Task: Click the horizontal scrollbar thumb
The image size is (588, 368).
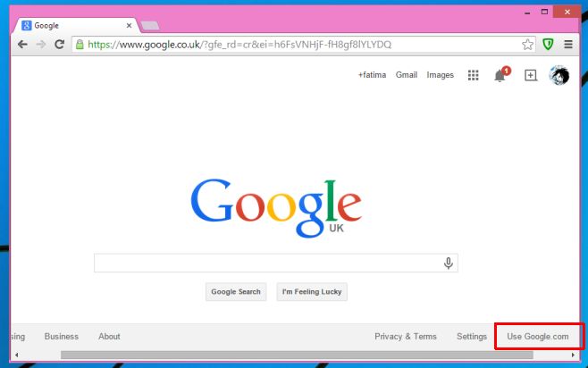Action: (x=297, y=355)
